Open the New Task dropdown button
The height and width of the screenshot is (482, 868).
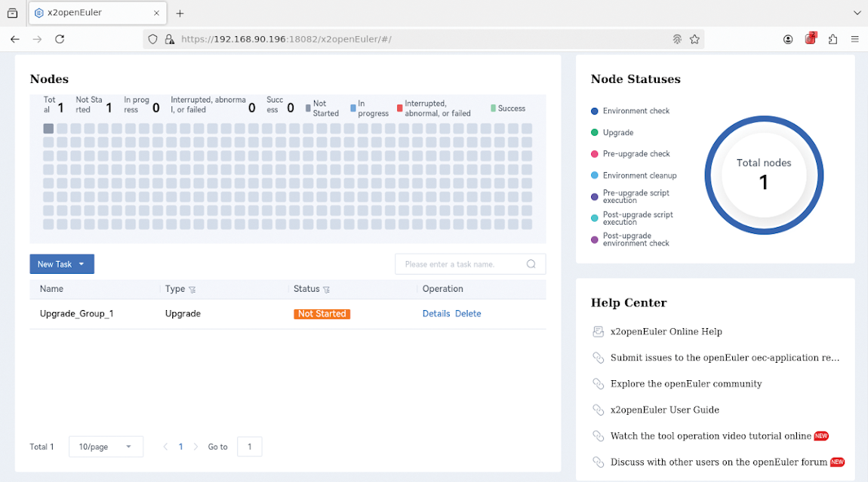(x=62, y=264)
